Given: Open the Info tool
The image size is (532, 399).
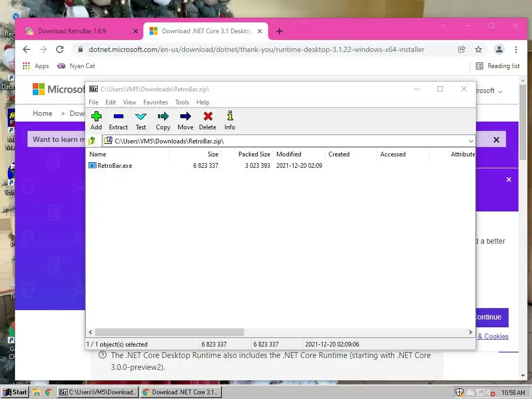Looking at the screenshot, I should click(x=230, y=121).
